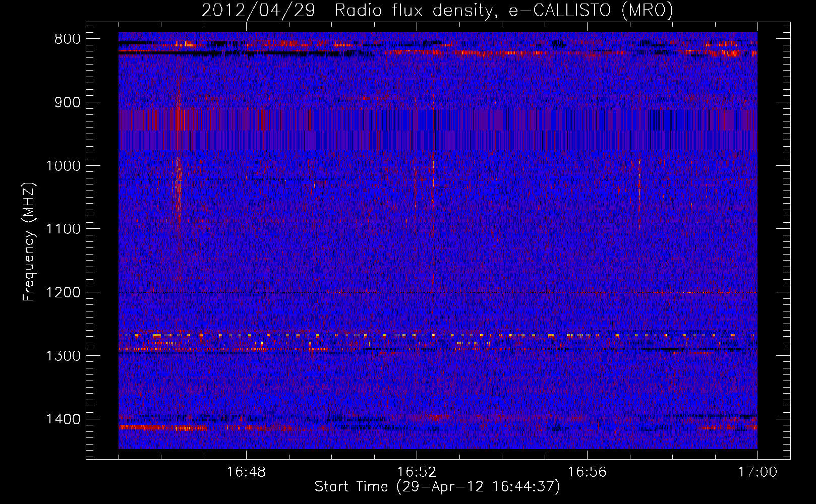Click the 'Start Time (29-Apr-12 16:44:37)' label

pyautogui.click(x=437, y=487)
